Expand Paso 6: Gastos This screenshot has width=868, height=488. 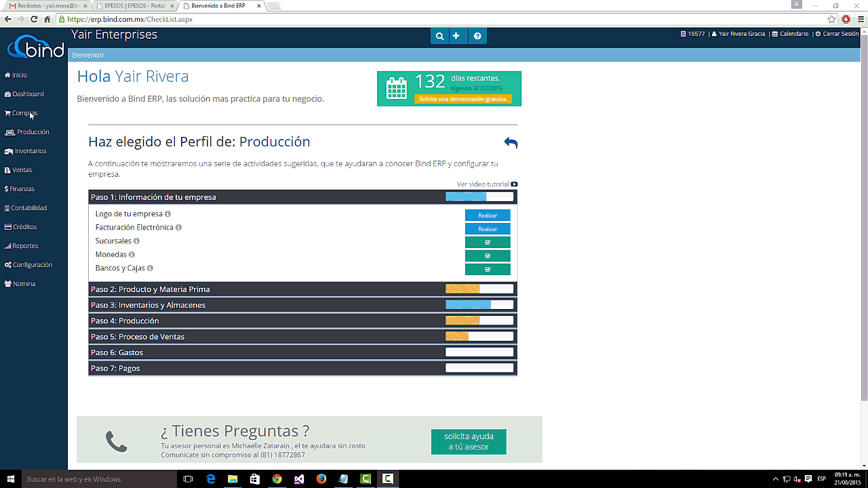coord(302,352)
